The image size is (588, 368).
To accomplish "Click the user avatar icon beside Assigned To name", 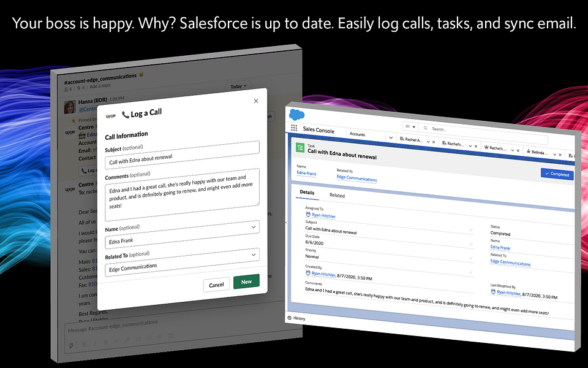I will tap(308, 215).
